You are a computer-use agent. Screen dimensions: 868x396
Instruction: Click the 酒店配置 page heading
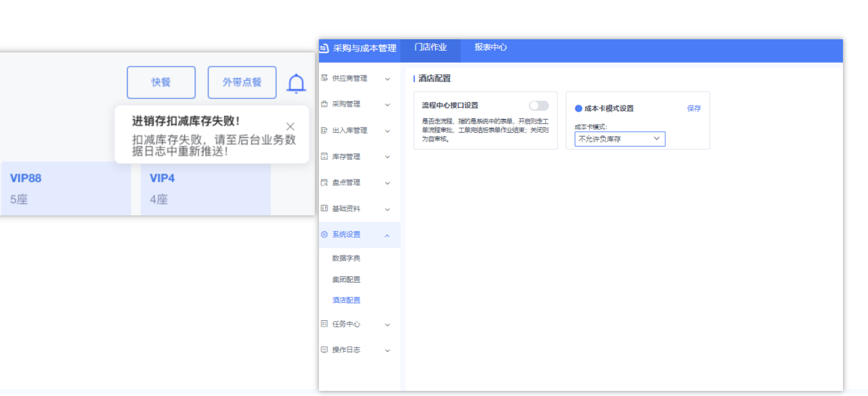click(435, 79)
